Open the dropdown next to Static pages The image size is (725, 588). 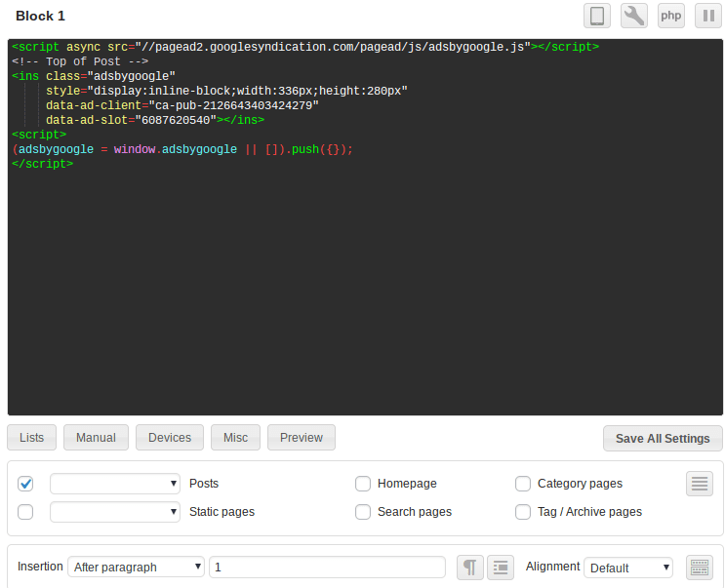pos(115,512)
